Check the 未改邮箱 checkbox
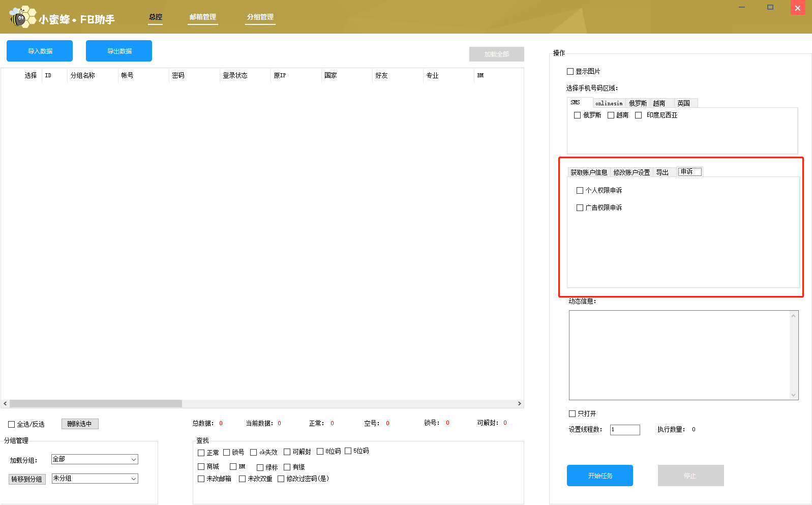The height and width of the screenshot is (505, 812). coord(201,479)
